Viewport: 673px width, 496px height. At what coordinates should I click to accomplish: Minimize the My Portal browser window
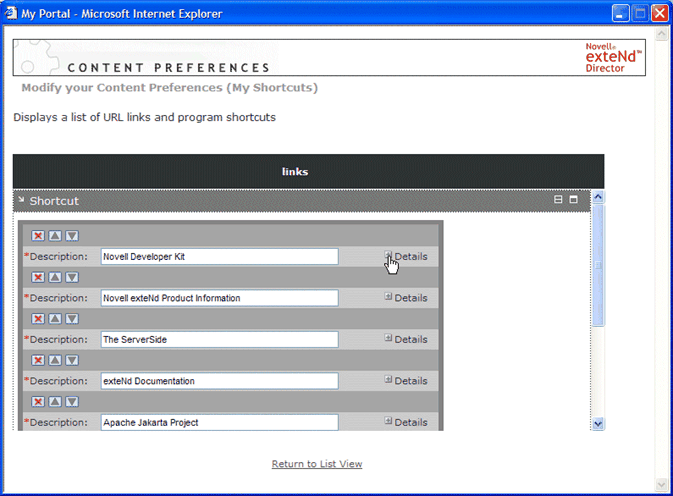coord(620,13)
